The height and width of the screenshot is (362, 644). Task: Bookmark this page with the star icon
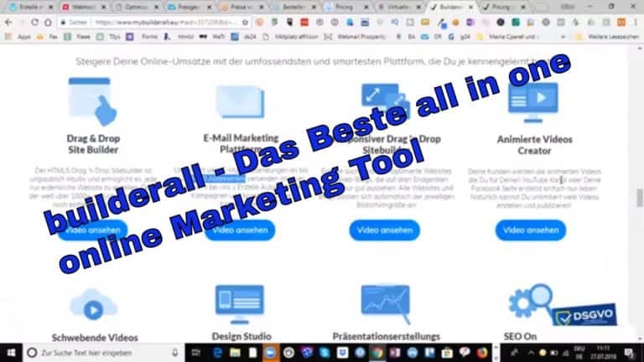(245, 22)
